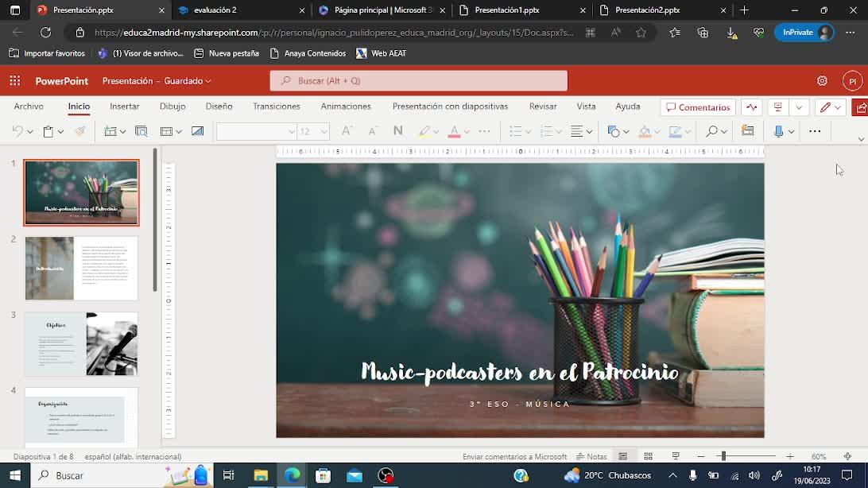Select slide 3 Objetivos thumbnail

pos(81,343)
